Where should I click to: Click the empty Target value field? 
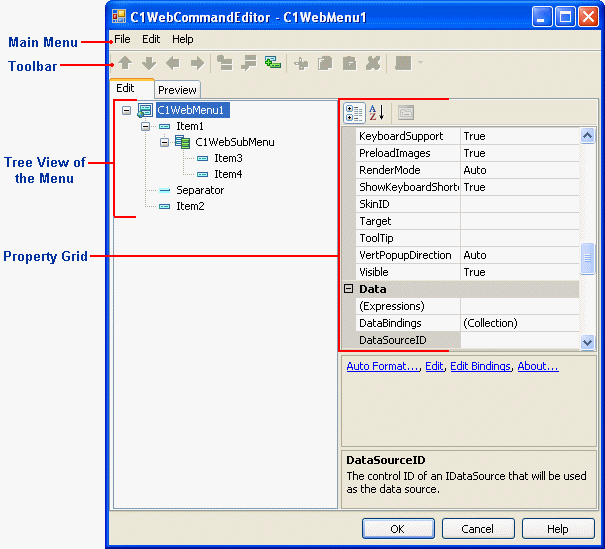pos(520,221)
